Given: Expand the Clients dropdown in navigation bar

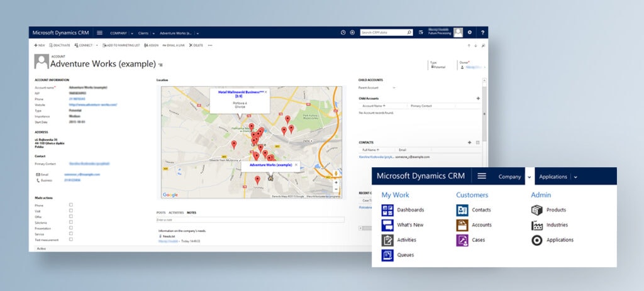Looking at the screenshot, I should click(153, 33).
